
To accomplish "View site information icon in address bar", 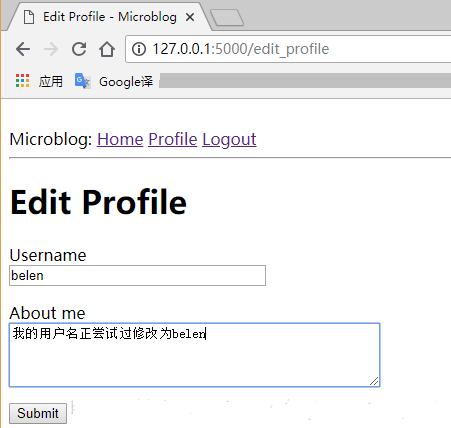I will coord(139,49).
